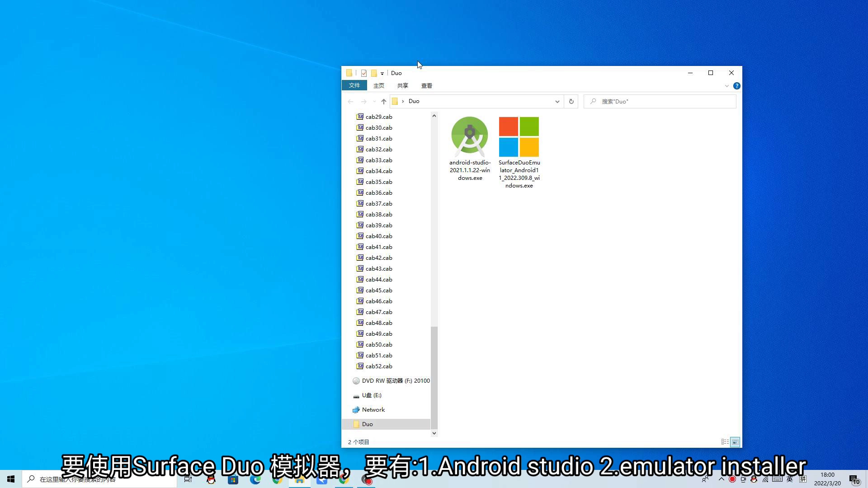Switch to the Share (共享) ribbon tab
The image size is (868, 488).
coord(403,85)
